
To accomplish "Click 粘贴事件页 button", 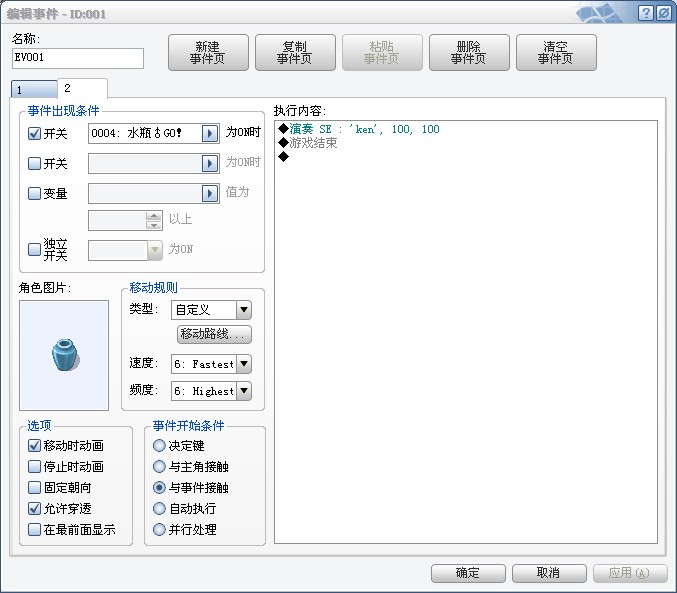I will (382, 53).
